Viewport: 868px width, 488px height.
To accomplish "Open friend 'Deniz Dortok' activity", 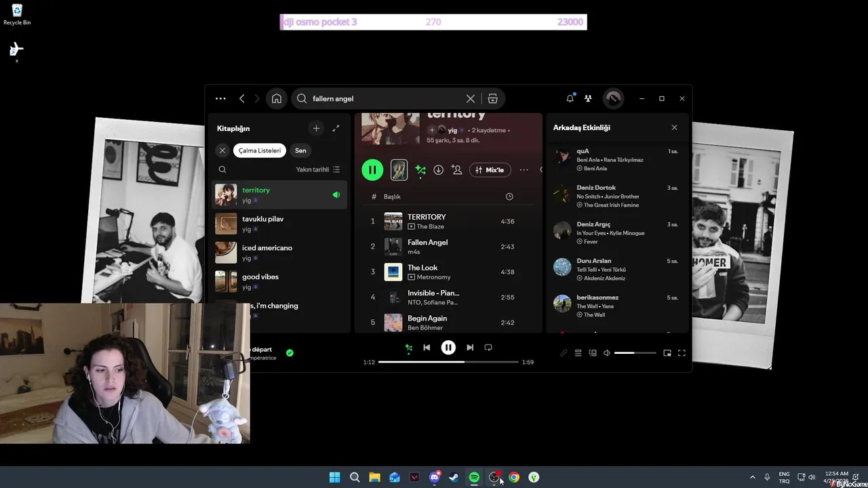I will (616, 196).
